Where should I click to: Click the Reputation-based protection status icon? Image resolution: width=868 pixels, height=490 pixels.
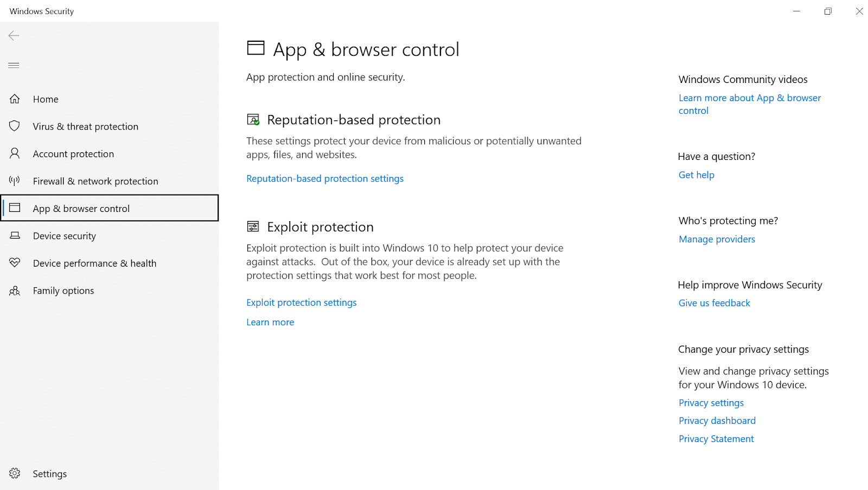click(253, 119)
